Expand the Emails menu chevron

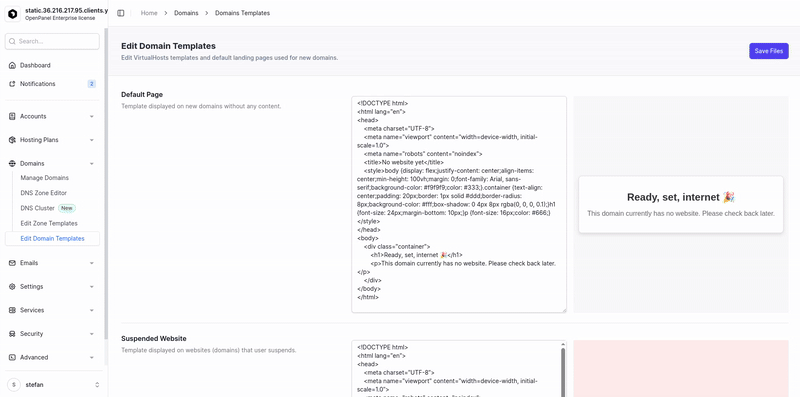click(x=92, y=263)
